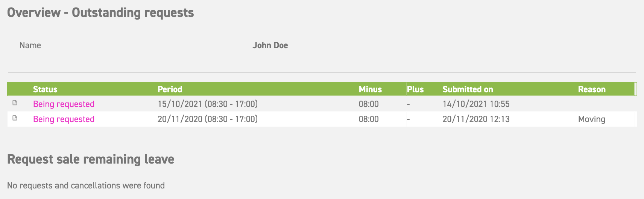Open the 'Being requested' link for 20/11/2020
The image size is (644, 199).
(x=64, y=119)
